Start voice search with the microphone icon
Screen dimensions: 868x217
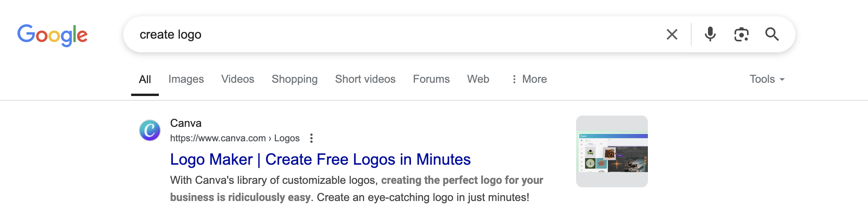click(710, 34)
